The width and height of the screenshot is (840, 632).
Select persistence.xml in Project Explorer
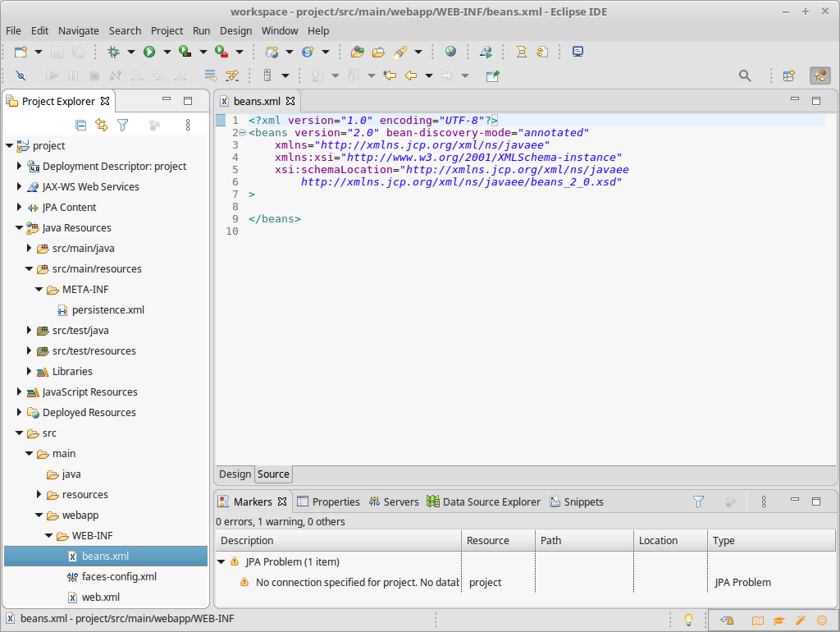tap(109, 309)
